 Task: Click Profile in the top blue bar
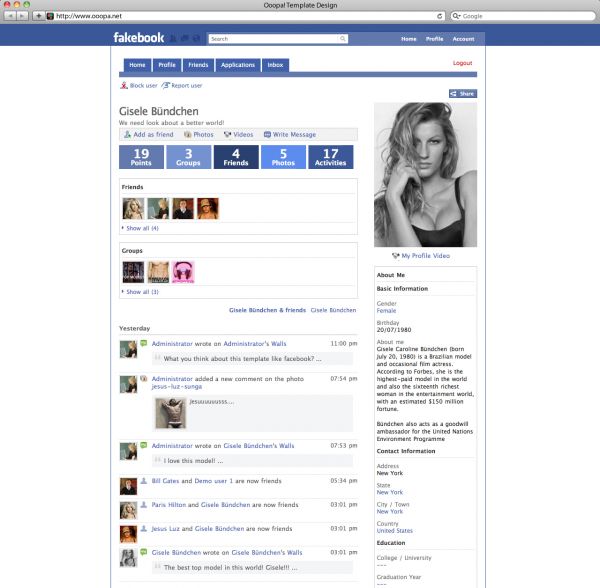click(x=434, y=39)
